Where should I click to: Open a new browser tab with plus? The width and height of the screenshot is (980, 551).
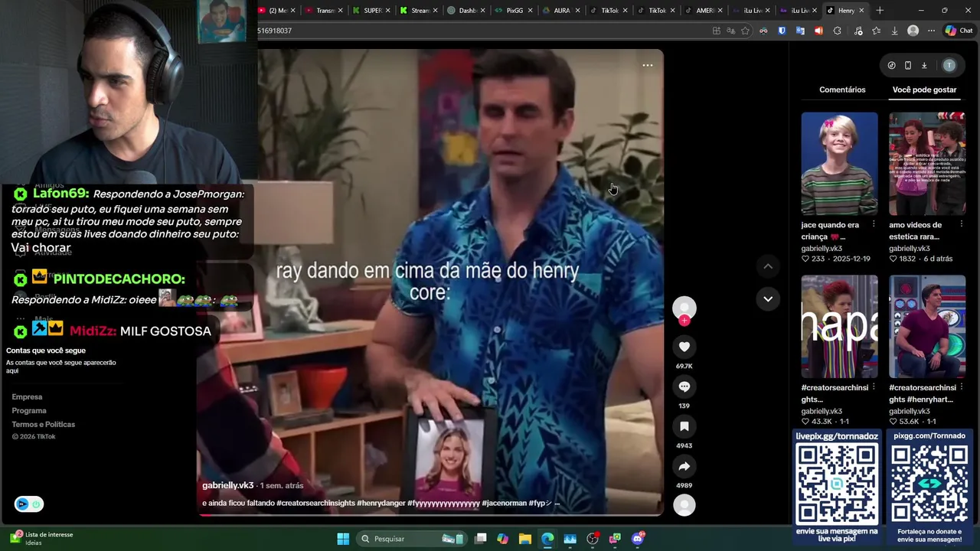pos(880,11)
